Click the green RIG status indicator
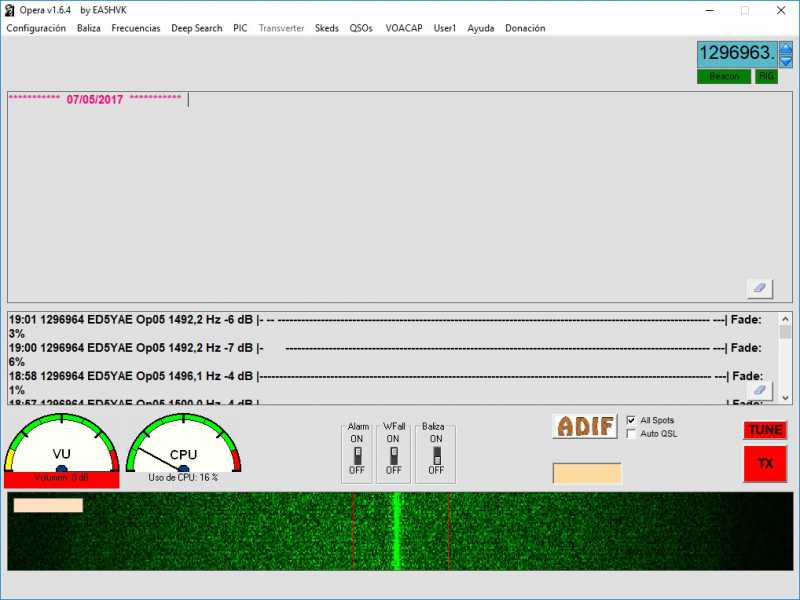800x600 pixels. [x=766, y=77]
